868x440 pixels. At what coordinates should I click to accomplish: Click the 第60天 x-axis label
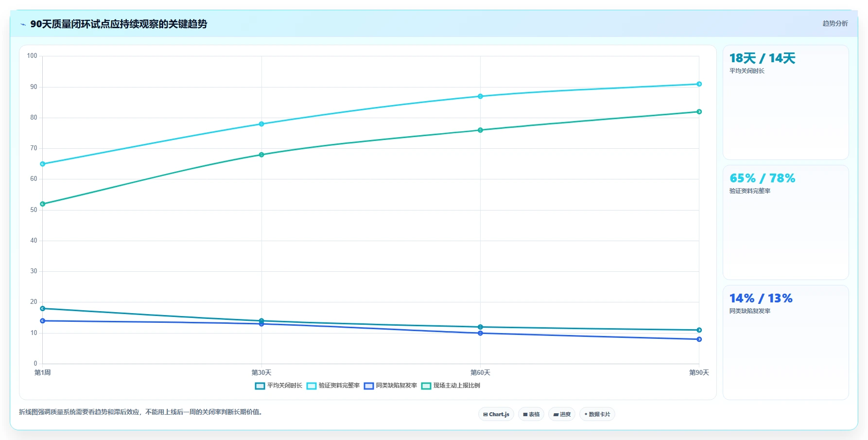(480, 373)
